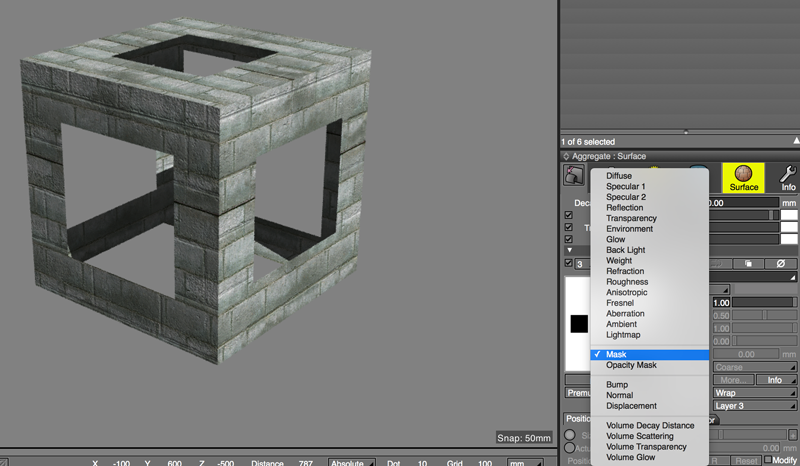Image resolution: width=800 pixels, height=466 pixels.
Task: Click the object assign icon beside Aggregate
Action: pyautogui.click(x=573, y=175)
